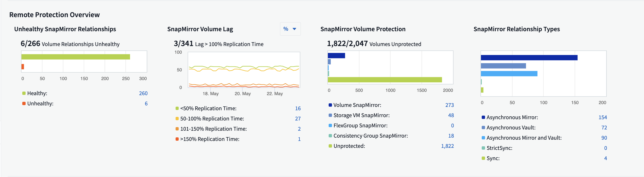Open the 50-100% Replication Time count 27
Image resolution: width=644 pixels, height=177 pixels.
click(298, 119)
